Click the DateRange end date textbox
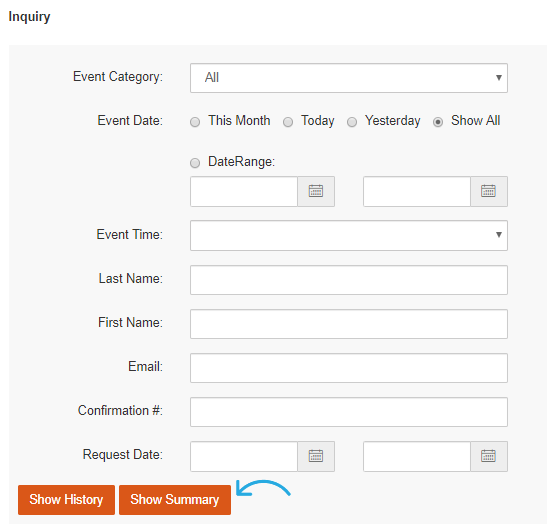The image size is (547, 524). click(417, 191)
